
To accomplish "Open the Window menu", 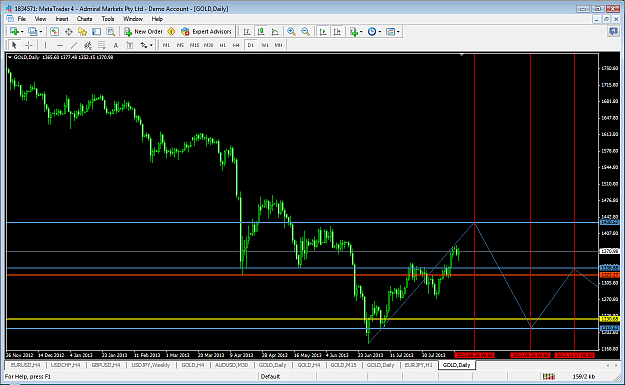I will coord(133,19).
